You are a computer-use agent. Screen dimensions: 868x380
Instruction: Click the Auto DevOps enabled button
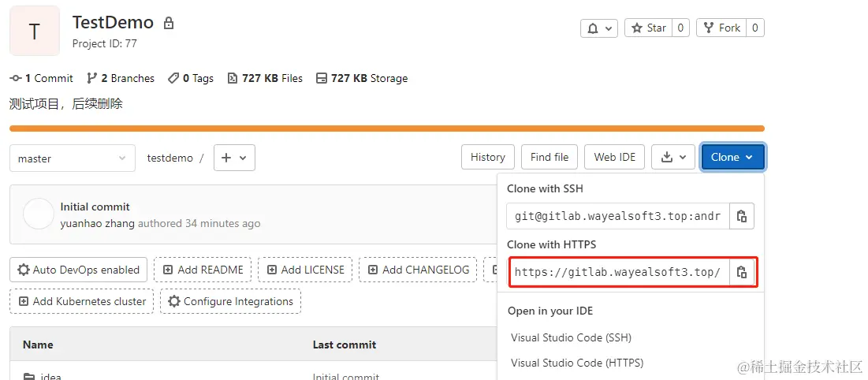(x=79, y=270)
